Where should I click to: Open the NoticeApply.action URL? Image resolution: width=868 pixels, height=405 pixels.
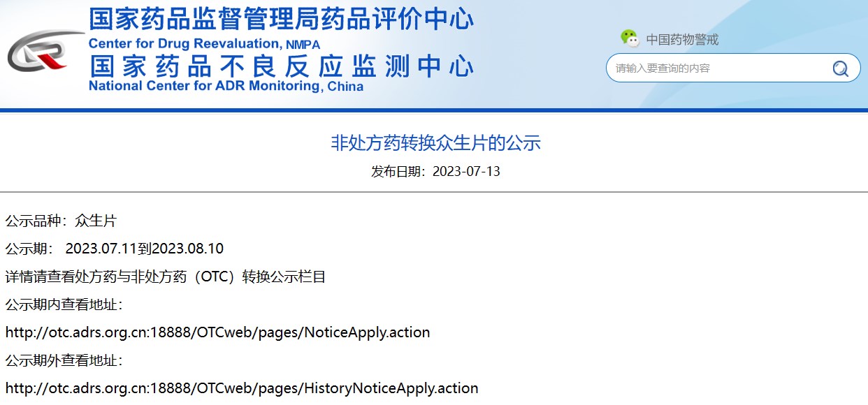tap(217, 332)
